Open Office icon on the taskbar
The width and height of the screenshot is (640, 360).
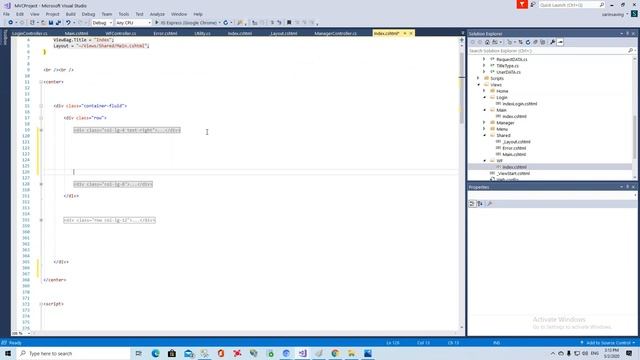tap(221, 353)
